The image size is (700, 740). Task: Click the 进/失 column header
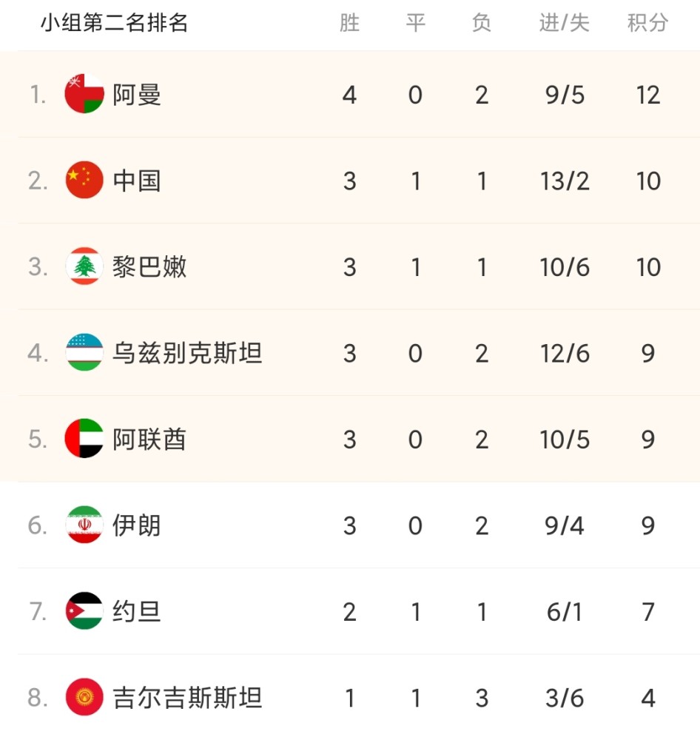564,23
